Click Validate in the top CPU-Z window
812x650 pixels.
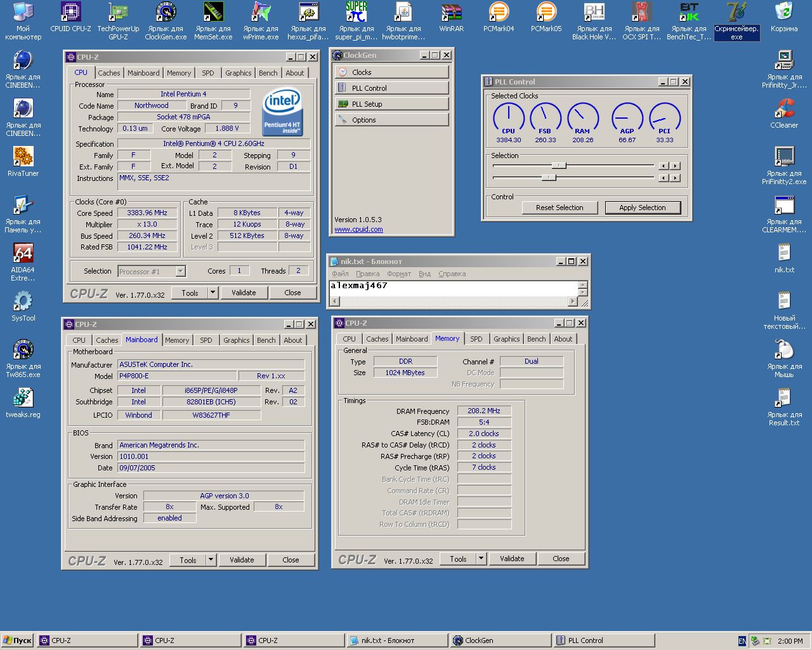click(x=244, y=293)
